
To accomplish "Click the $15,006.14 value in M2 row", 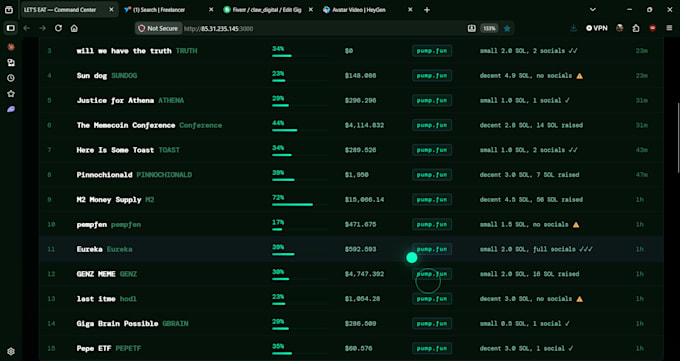I will [364, 200].
